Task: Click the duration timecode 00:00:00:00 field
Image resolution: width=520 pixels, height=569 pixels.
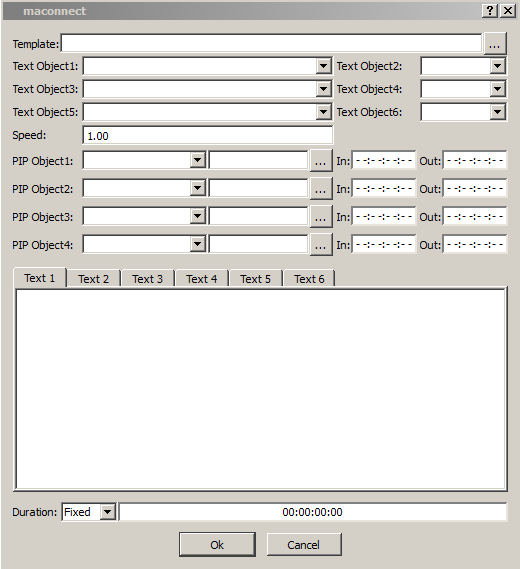Action: click(312, 512)
